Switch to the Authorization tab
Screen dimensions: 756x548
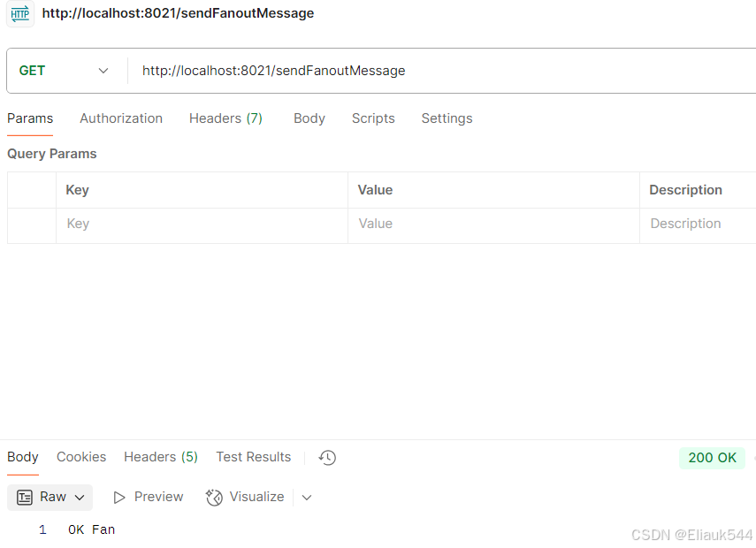121,118
